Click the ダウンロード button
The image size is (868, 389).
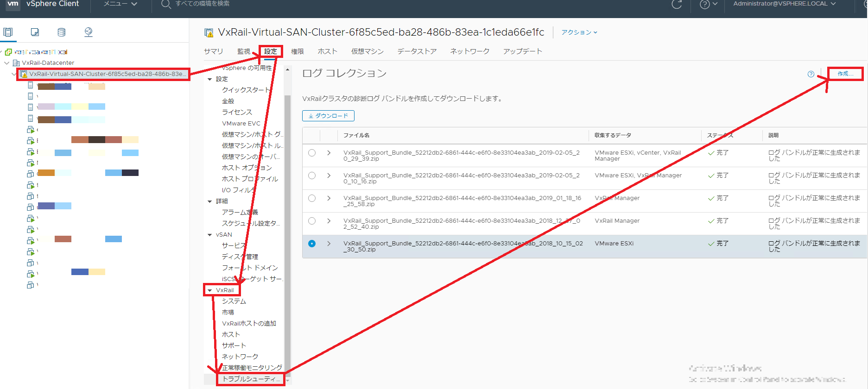328,116
